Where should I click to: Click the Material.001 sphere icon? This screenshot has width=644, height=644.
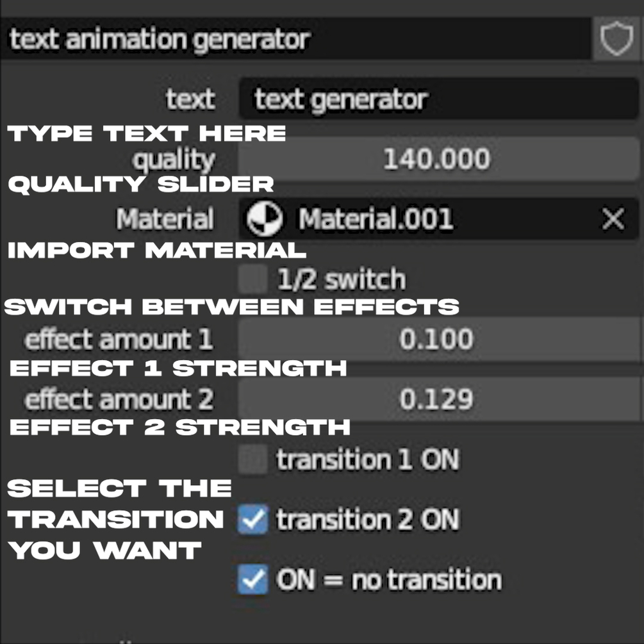265,219
